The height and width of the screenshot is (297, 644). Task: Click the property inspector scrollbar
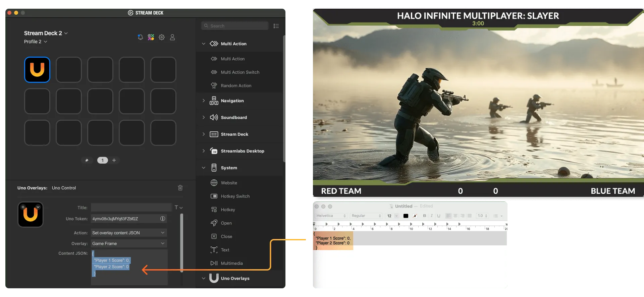[182, 243]
